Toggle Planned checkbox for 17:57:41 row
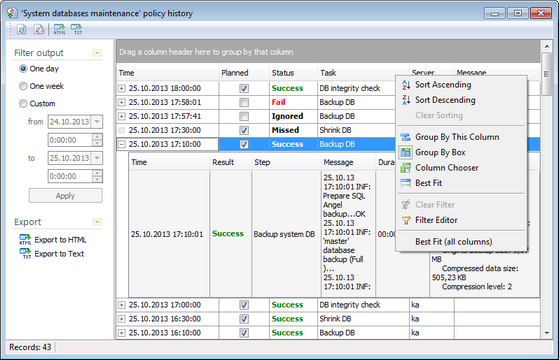Image resolution: width=559 pixels, height=360 pixels. click(244, 116)
